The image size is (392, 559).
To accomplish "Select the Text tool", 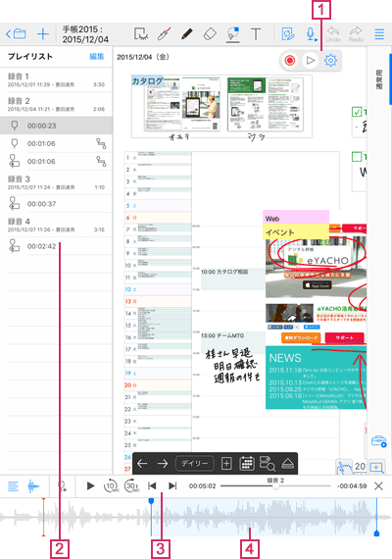I will pos(256,34).
